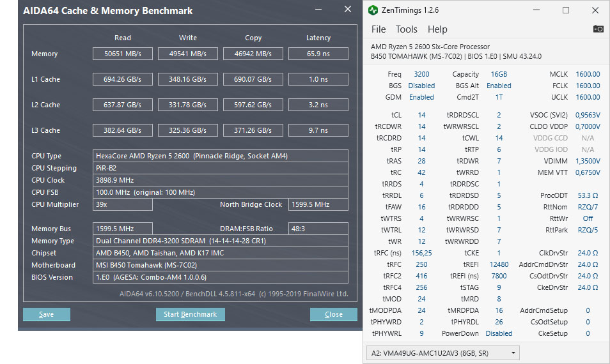Viewport: 610px width, 364px height.
Task: Click FCLK value 1600.00
Action: point(588,86)
